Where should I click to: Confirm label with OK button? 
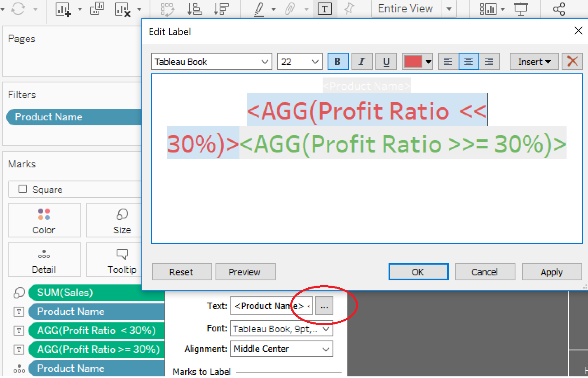(418, 272)
